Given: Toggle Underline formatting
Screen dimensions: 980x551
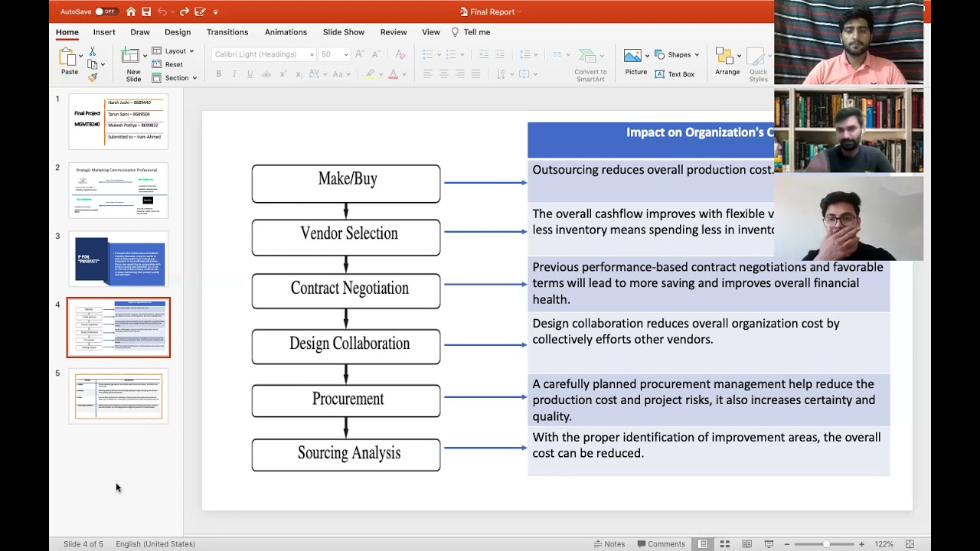Looking at the screenshot, I should click(x=250, y=74).
